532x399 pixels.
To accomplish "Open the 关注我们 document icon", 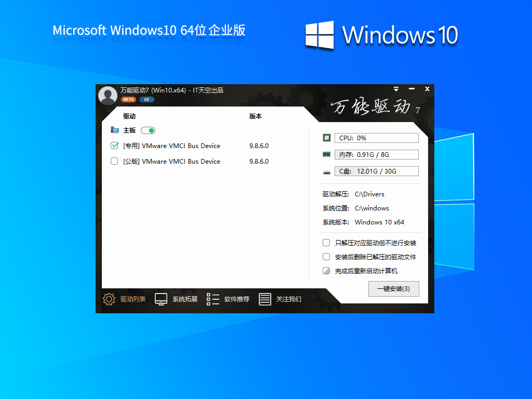I will coord(265,299).
